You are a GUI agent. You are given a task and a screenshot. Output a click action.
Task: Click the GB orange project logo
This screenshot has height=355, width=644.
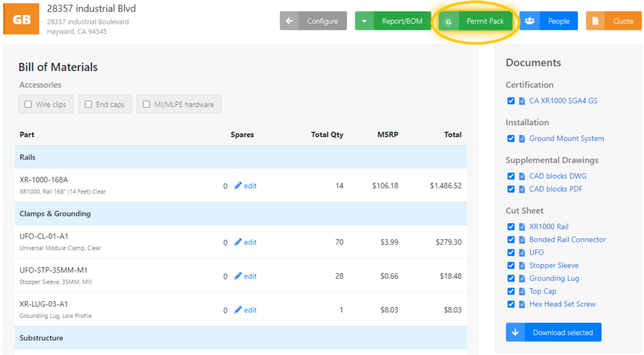pos(21,20)
